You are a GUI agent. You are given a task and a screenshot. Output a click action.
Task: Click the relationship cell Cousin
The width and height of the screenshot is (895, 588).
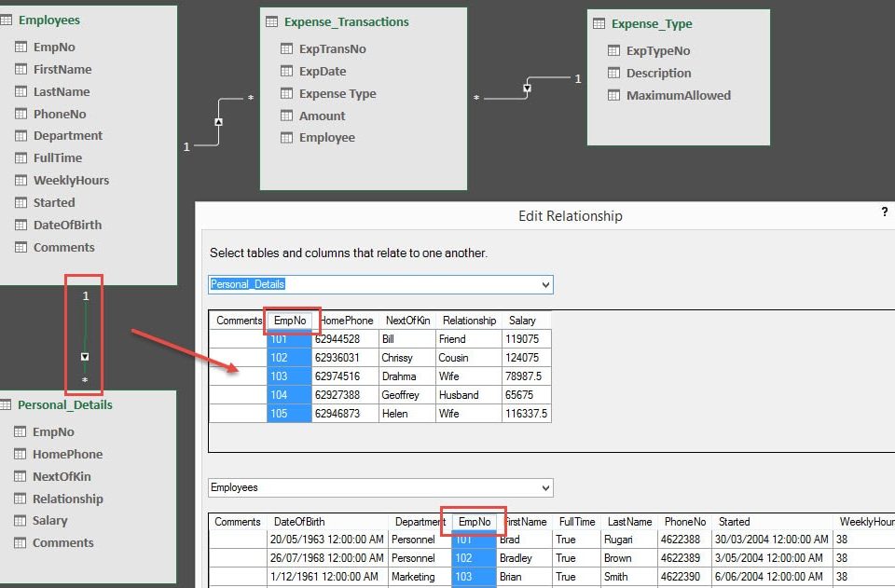pos(469,358)
